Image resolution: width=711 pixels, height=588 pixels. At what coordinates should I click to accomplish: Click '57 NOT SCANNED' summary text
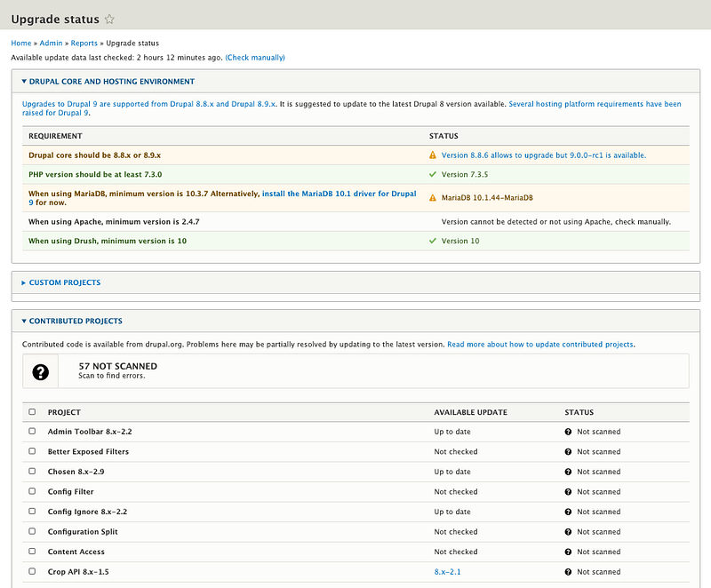point(118,366)
